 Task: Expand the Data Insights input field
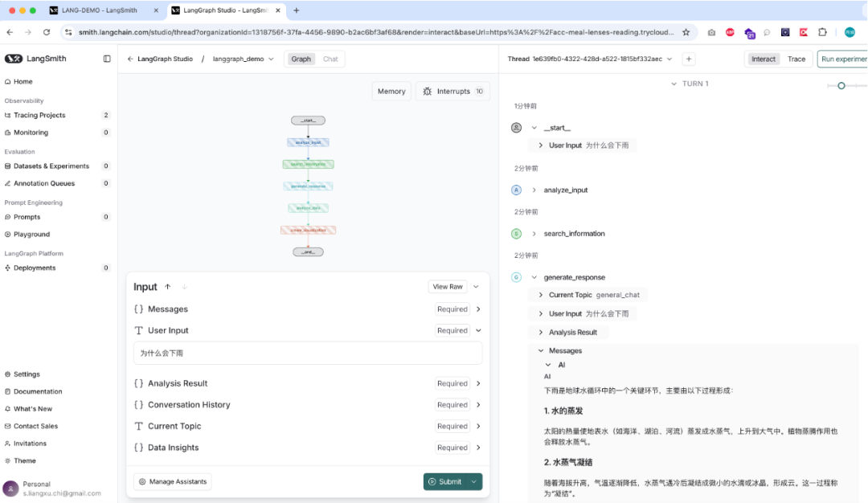click(x=478, y=448)
